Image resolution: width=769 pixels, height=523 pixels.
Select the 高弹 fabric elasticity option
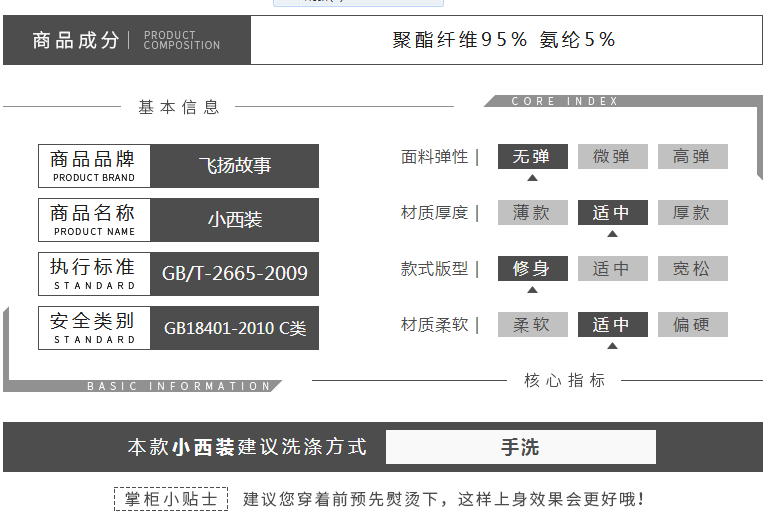pyautogui.click(x=692, y=157)
